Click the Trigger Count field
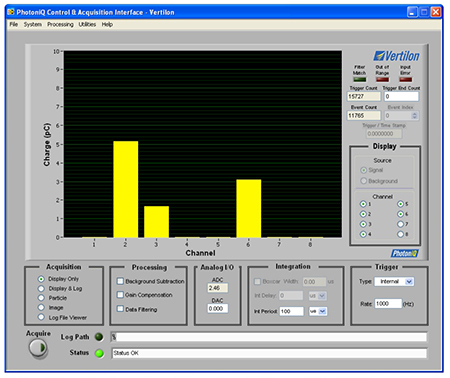Viewport: 450px width, 378px height. [364, 96]
